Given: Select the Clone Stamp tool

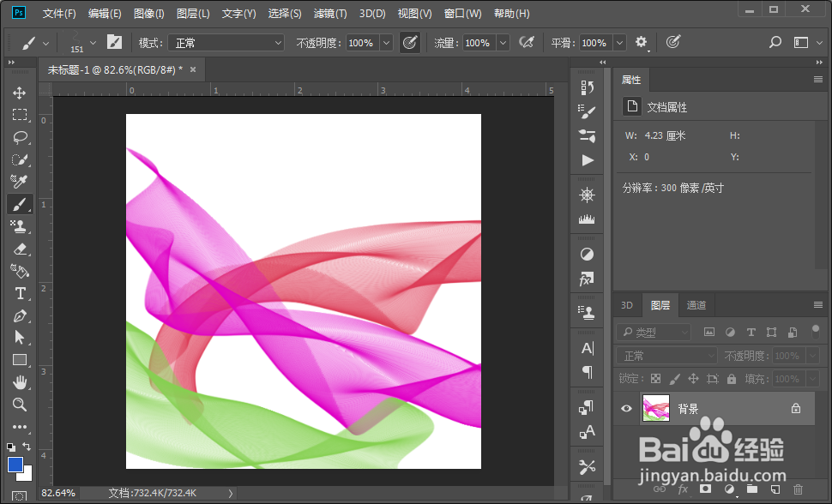Looking at the screenshot, I should (x=20, y=226).
